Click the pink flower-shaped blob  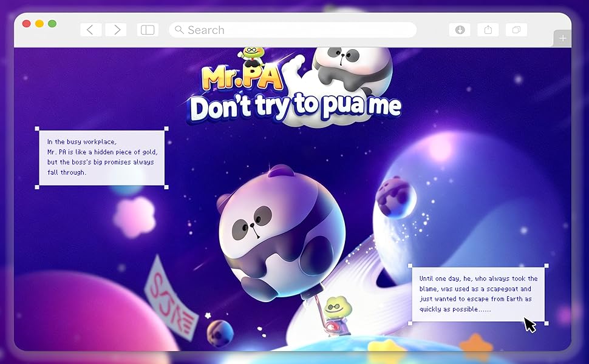coord(134,217)
